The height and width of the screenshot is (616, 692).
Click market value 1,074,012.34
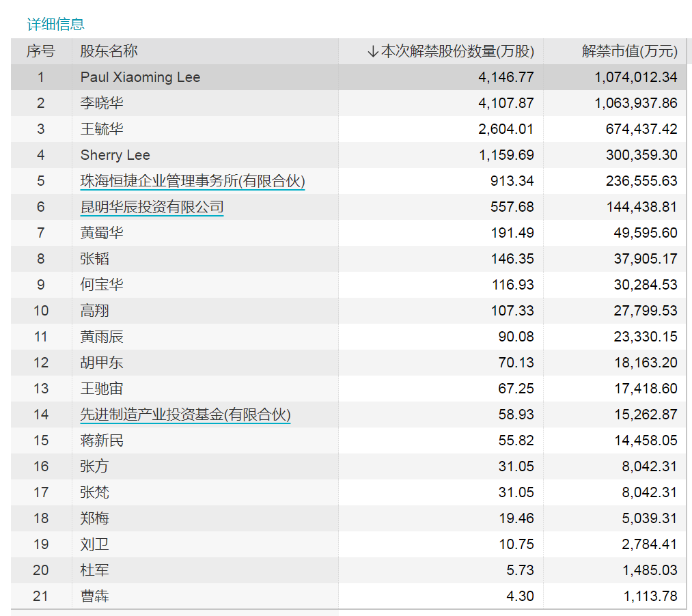point(636,77)
